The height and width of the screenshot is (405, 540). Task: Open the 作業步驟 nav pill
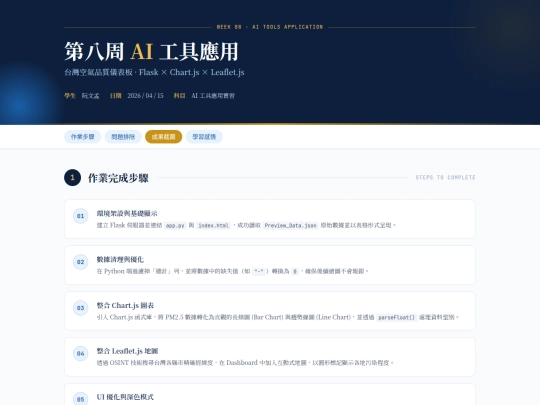click(82, 137)
